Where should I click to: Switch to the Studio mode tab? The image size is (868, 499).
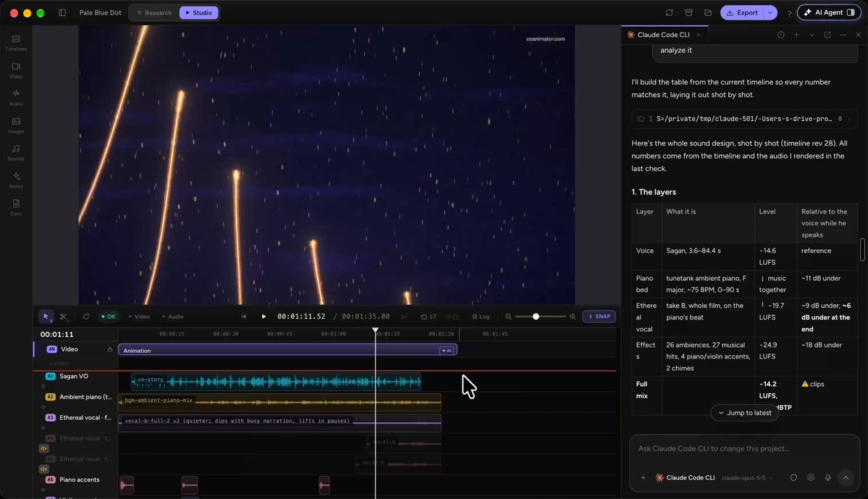[x=199, y=13]
